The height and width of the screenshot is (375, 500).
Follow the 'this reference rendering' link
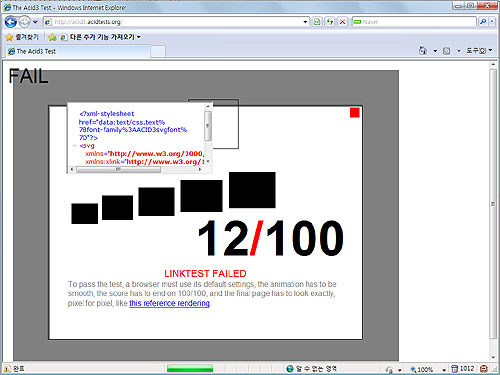tap(169, 303)
